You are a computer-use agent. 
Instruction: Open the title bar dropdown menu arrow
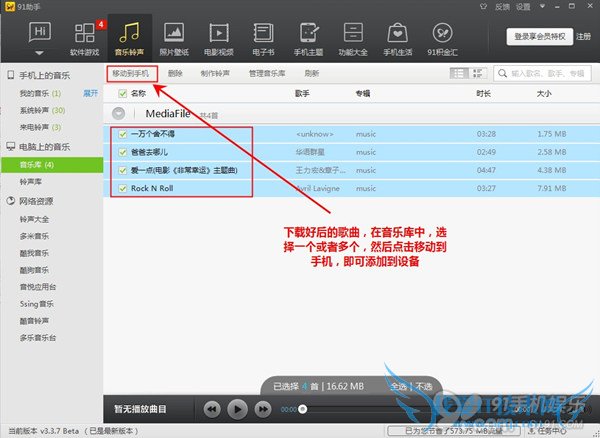(542, 6)
